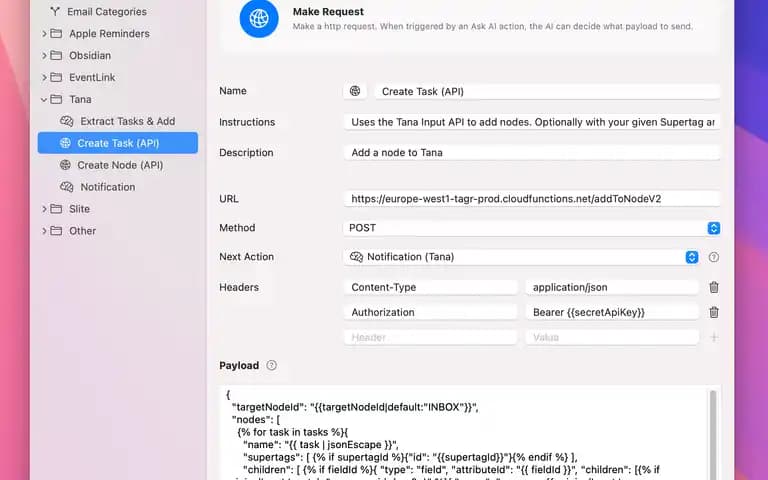Click the empty Header placeholder field
This screenshot has height=480, width=768.
431,337
